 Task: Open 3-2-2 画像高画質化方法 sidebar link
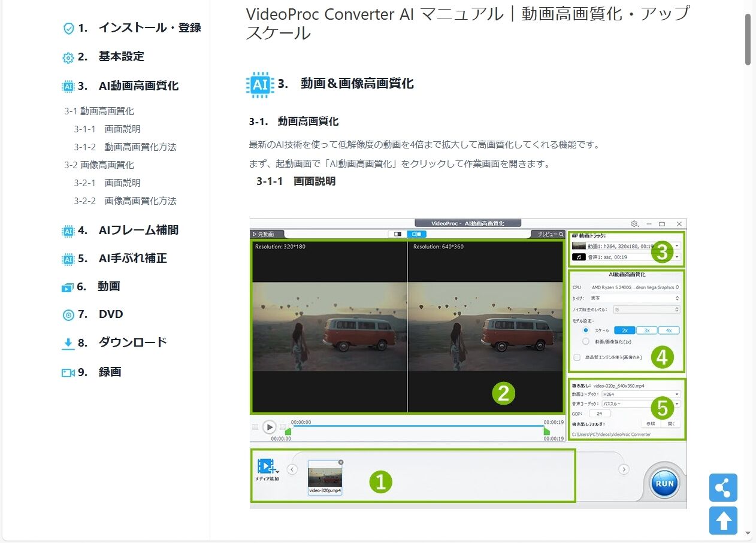(x=125, y=201)
